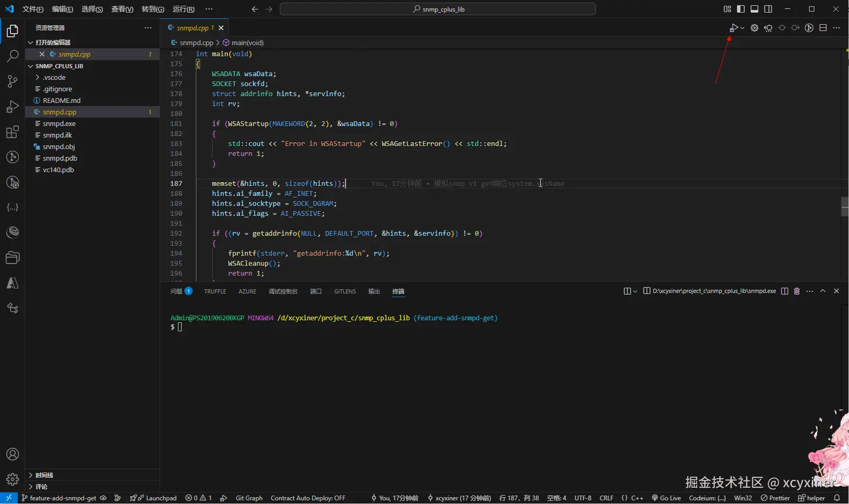The width and height of the screenshot is (849, 504).
Task: Open the run button dropdown arrow
Action: 742,28
